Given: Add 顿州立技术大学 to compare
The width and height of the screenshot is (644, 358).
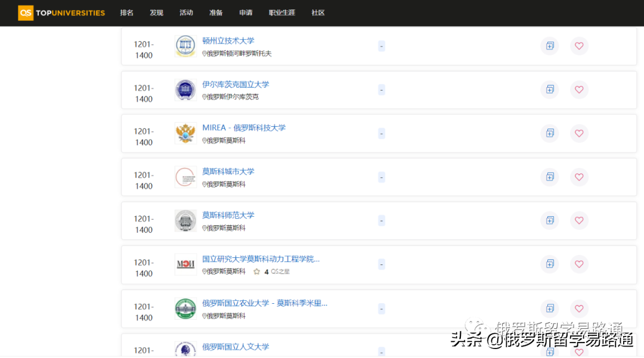Looking at the screenshot, I should [550, 46].
